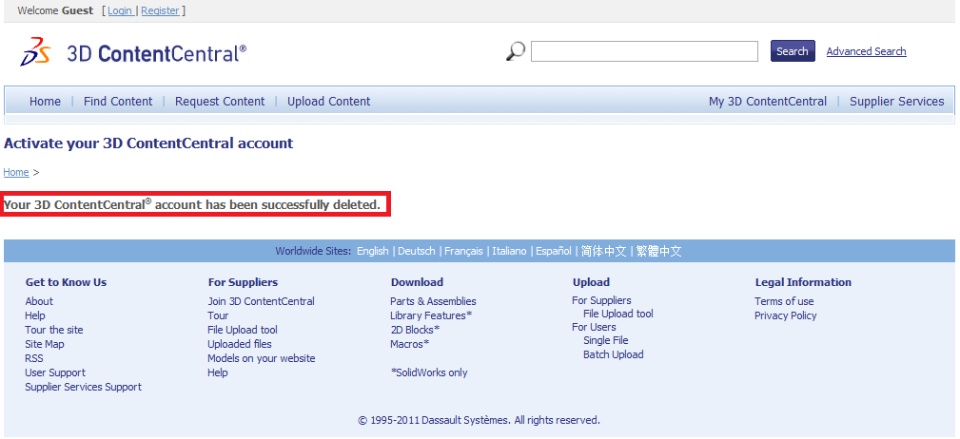
Task: Open the Find Content menu item
Action: (118, 102)
